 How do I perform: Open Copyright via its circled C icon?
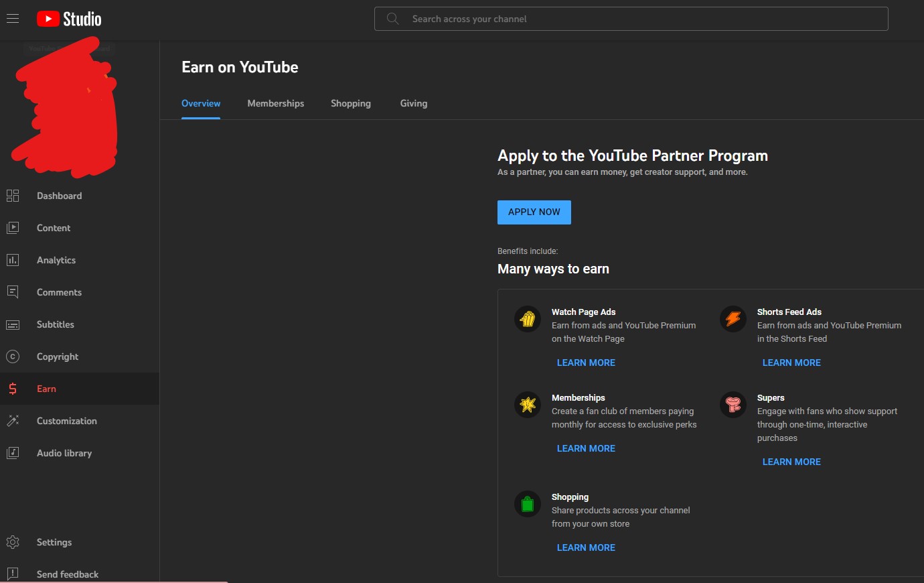(x=13, y=357)
